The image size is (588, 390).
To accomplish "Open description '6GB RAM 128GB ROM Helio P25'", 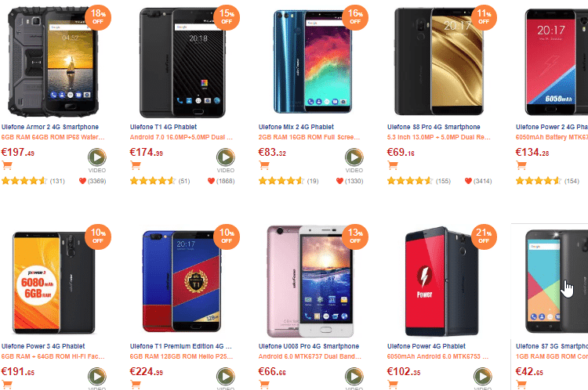I will 181,356.
